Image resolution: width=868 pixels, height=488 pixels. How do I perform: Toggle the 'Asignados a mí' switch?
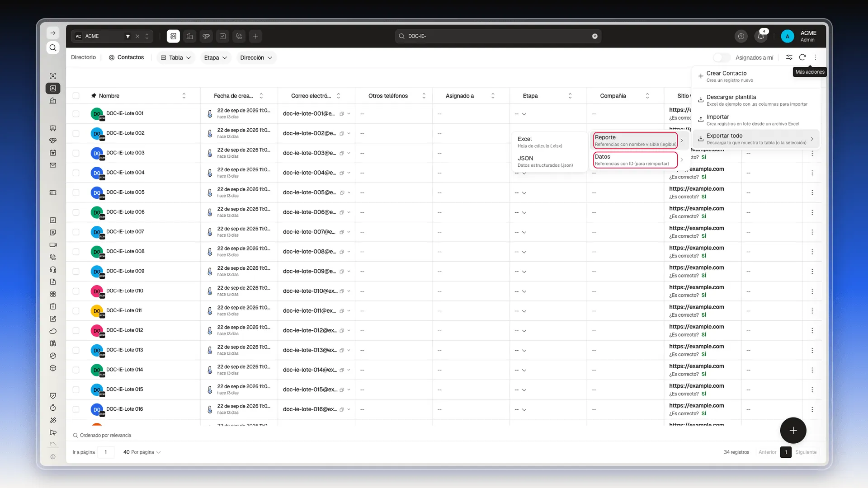click(722, 57)
